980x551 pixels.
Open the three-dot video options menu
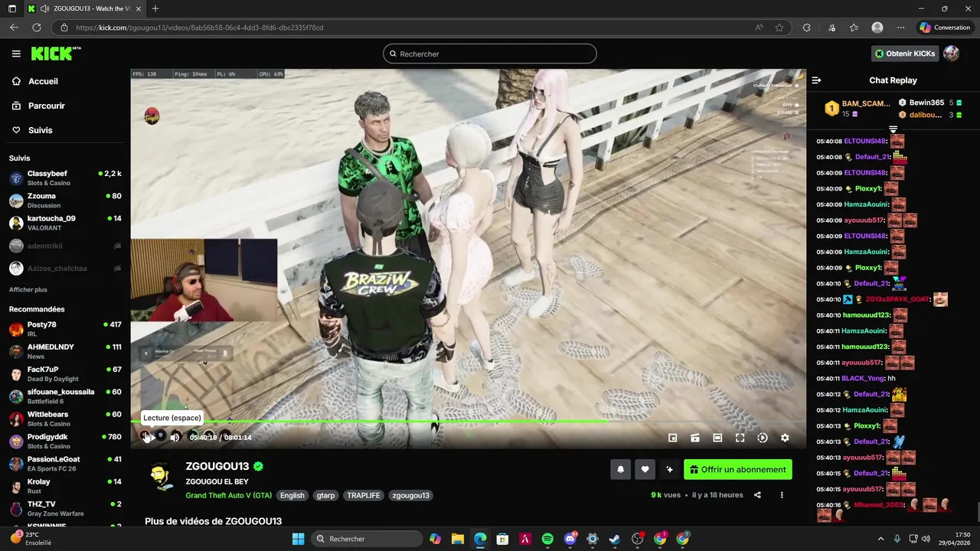[x=782, y=495]
